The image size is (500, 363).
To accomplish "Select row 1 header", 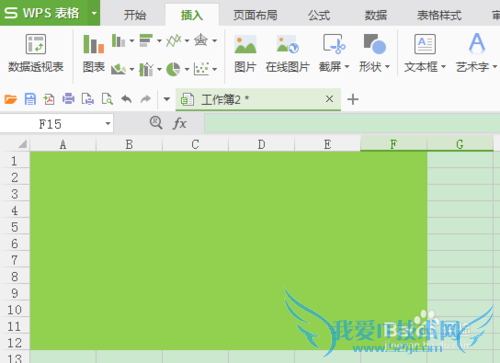I will 14,161.
